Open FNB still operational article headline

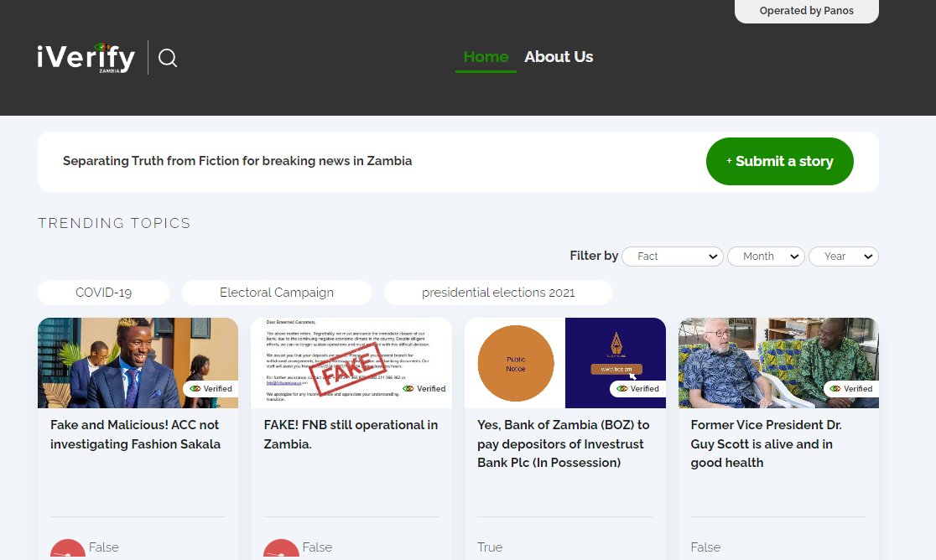351,434
